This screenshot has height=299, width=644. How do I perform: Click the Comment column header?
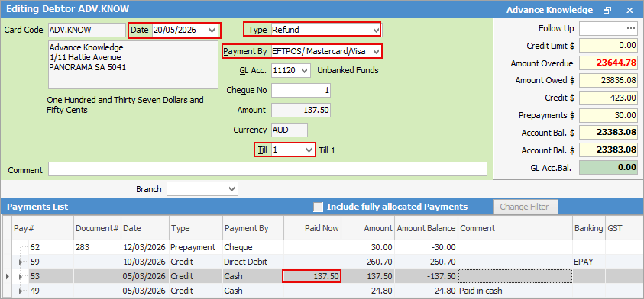[x=515, y=228]
